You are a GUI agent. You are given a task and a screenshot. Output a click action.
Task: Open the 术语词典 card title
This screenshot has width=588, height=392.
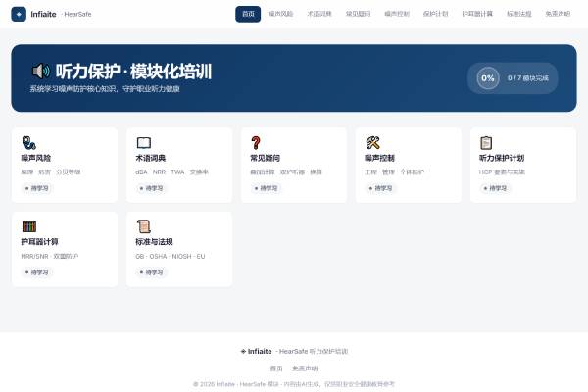tap(151, 158)
